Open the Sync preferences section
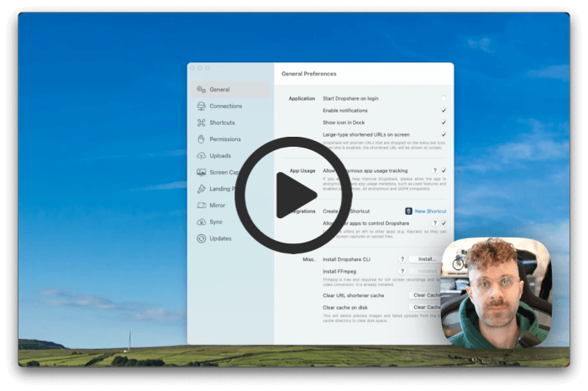 tap(216, 222)
